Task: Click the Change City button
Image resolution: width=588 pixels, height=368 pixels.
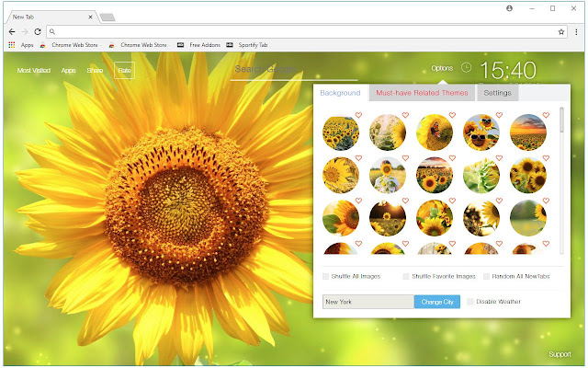Action: [437, 302]
